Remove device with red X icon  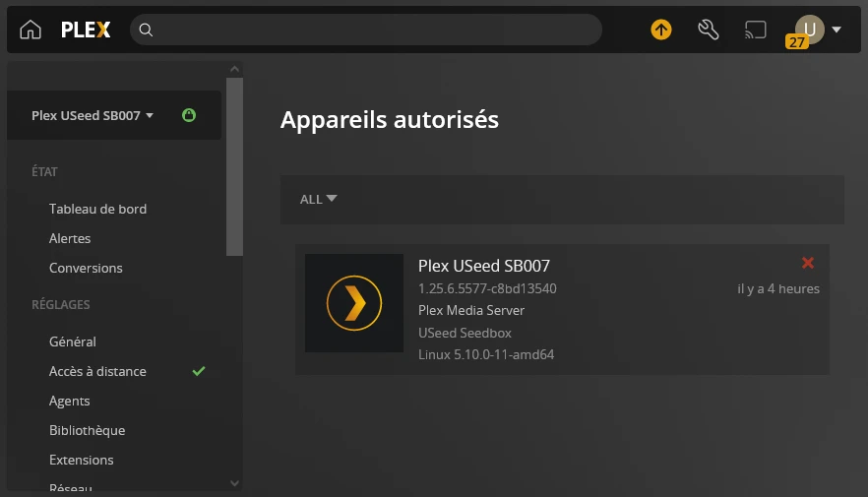(808, 263)
